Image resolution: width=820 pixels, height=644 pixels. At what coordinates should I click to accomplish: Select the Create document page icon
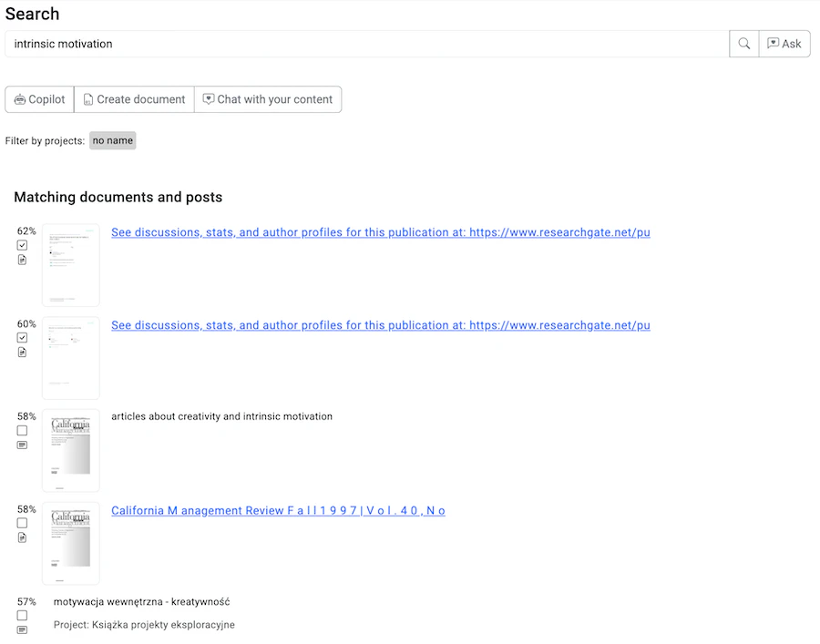[x=87, y=99]
